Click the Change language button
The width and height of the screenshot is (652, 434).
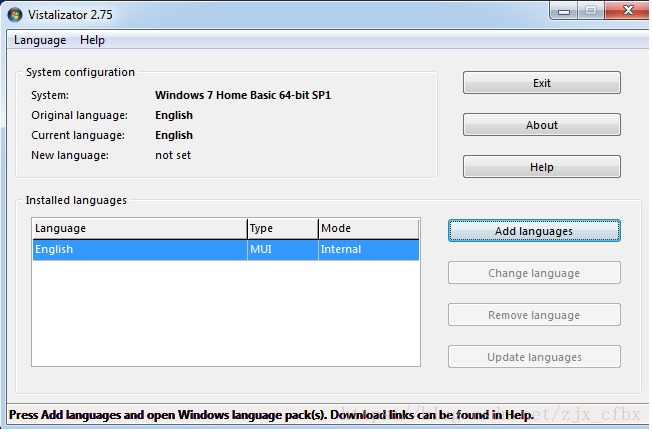pos(534,273)
